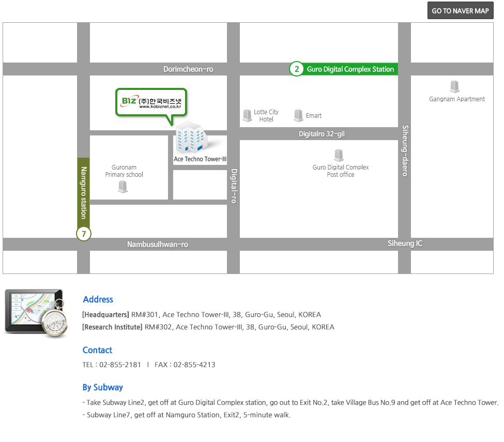
Task: Click the Nambusulhwan-ro road label
Action: (158, 245)
